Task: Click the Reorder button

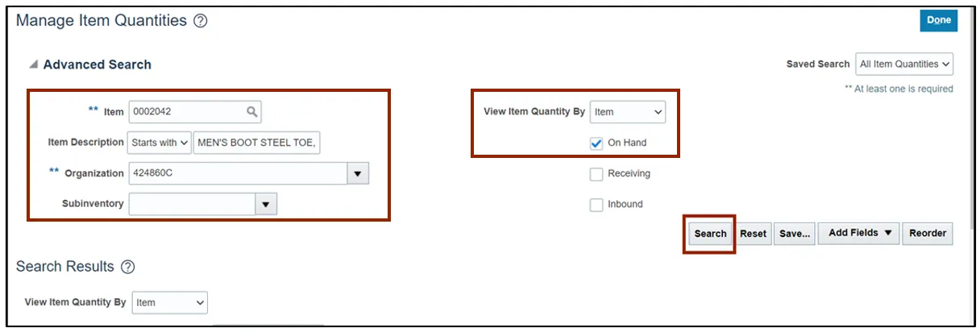Action: pyautogui.click(x=928, y=234)
